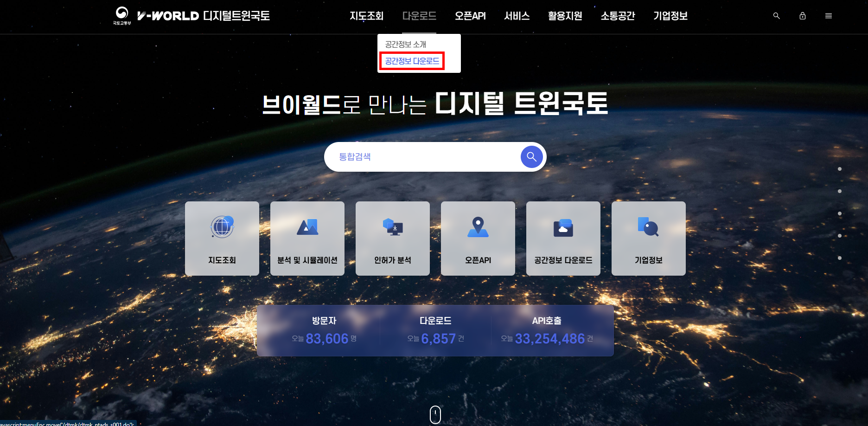Click the API호출 count 33,254,486

[550, 339]
